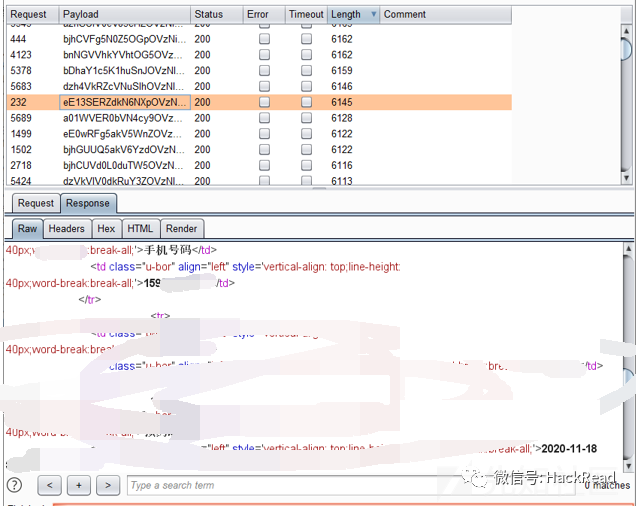The height and width of the screenshot is (506, 636).
Task: Select the Render view tab
Action: 182,228
